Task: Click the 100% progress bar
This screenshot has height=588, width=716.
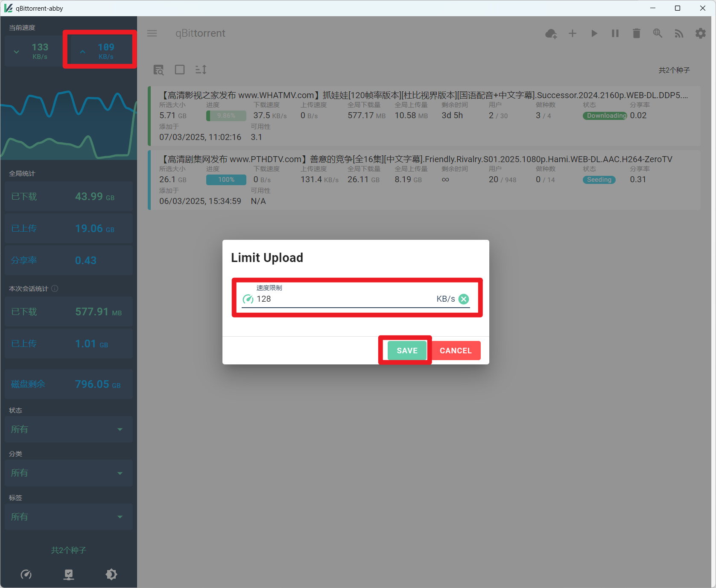Action: (226, 180)
